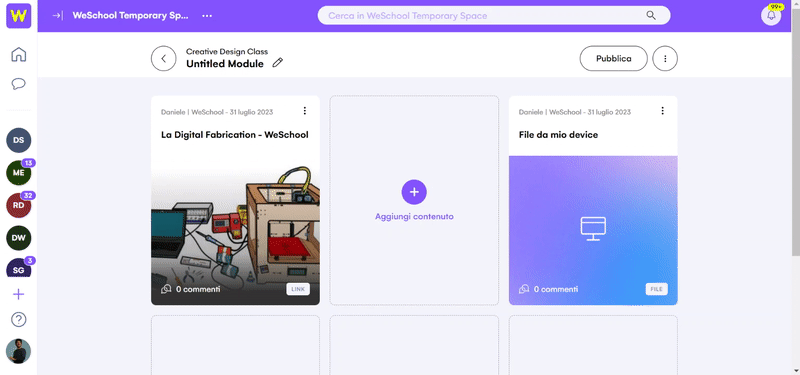Open the Home icon in the sidebar
The height and width of the screenshot is (375, 800).
(x=18, y=54)
